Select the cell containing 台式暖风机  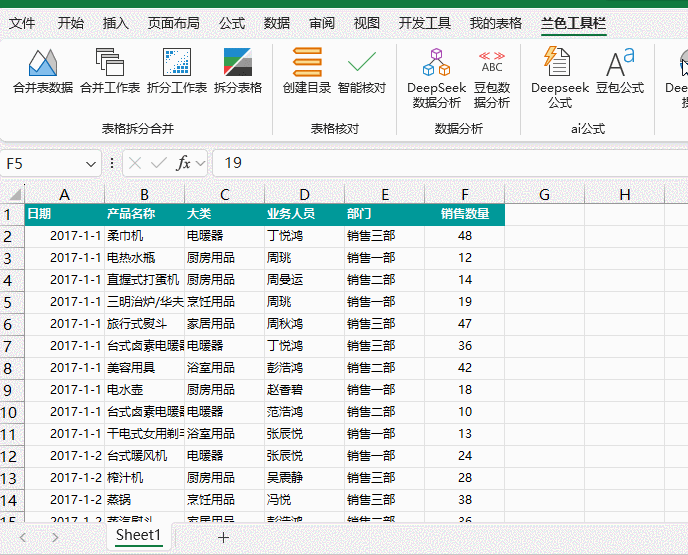click(x=144, y=456)
